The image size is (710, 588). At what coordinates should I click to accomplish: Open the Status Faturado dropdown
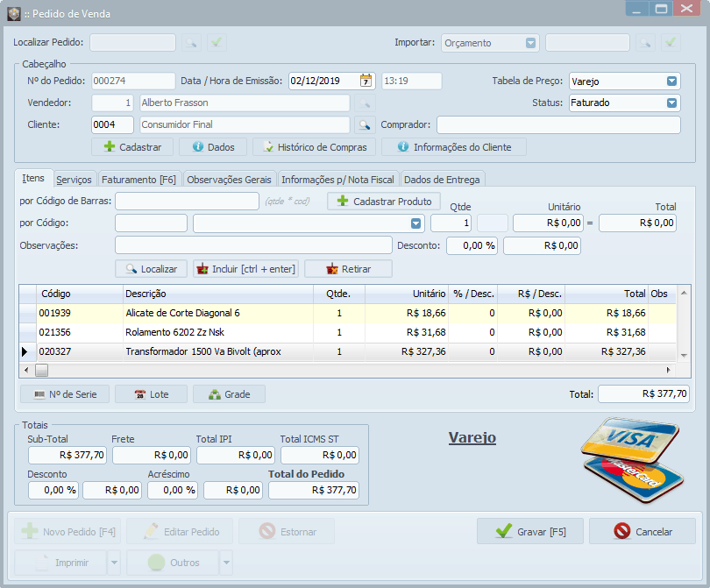tap(671, 103)
